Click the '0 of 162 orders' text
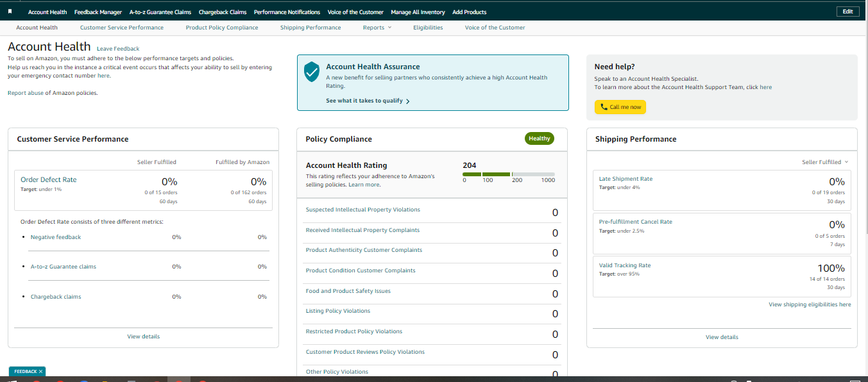 click(x=248, y=192)
